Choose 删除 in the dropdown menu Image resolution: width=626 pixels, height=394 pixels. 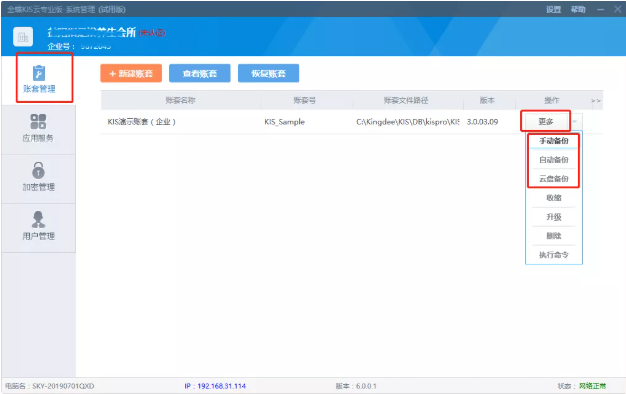(x=554, y=236)
